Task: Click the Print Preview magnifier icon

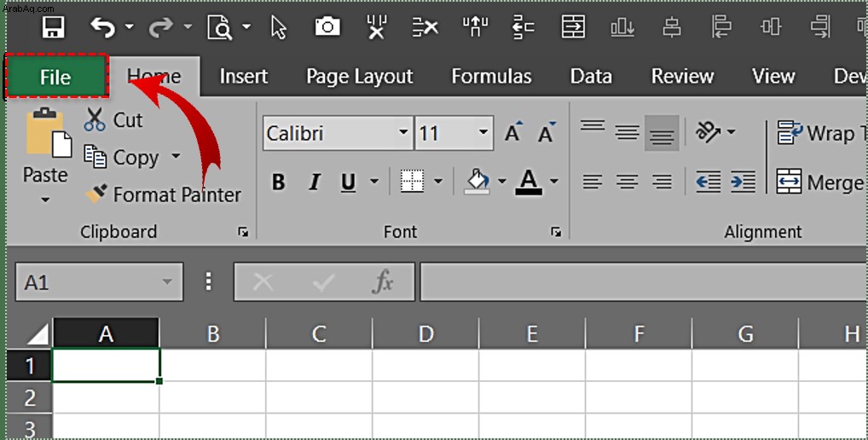Action: tap(219, 27)
